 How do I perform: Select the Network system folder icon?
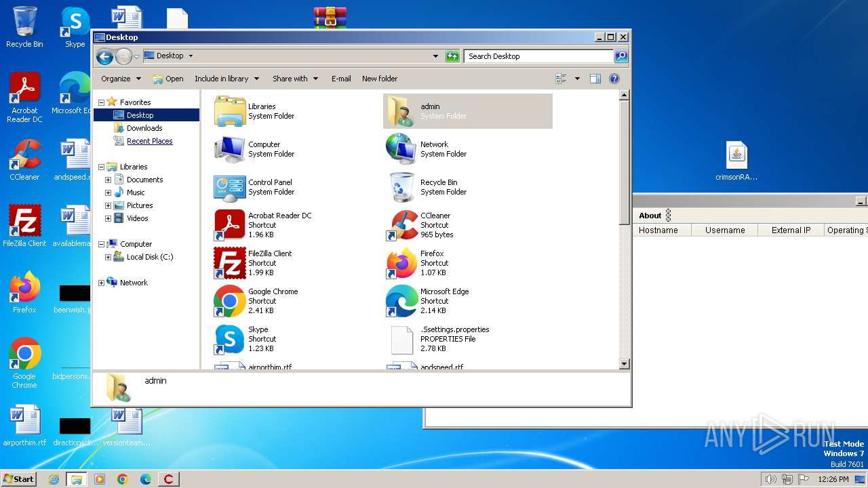click(x=402, y=149)
